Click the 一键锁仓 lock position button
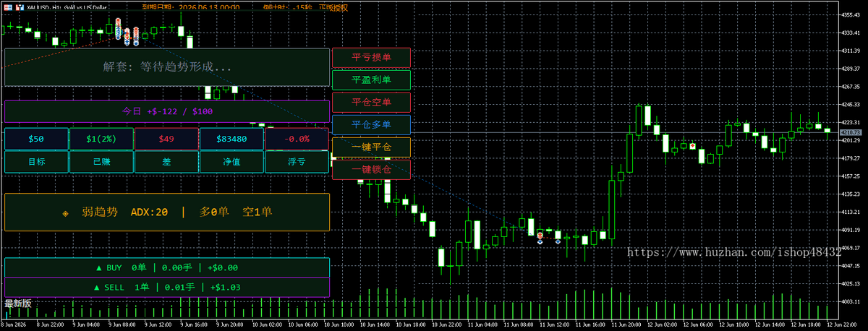 tap(371, 170)
